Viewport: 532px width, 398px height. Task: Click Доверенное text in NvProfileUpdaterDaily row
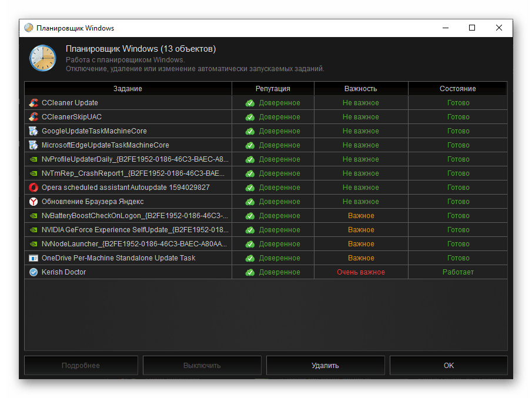[x=280, y=159]
